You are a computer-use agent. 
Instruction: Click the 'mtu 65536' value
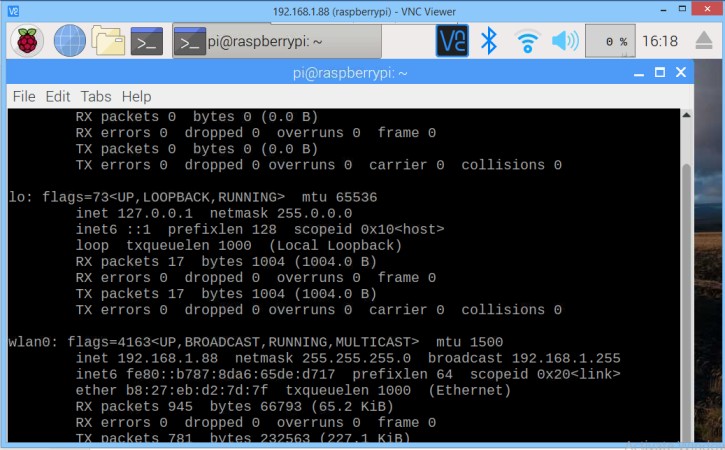339,197
